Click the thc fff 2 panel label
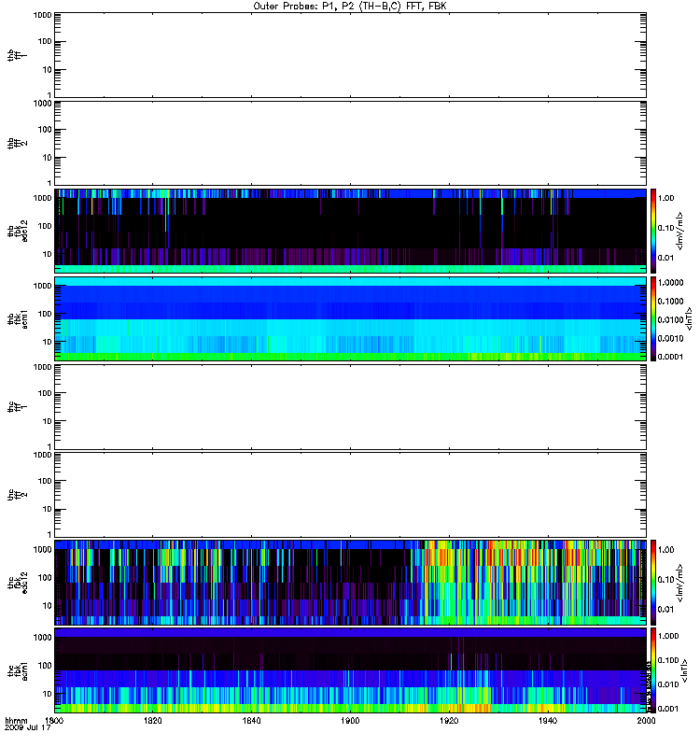 click(x=17, y=495)
